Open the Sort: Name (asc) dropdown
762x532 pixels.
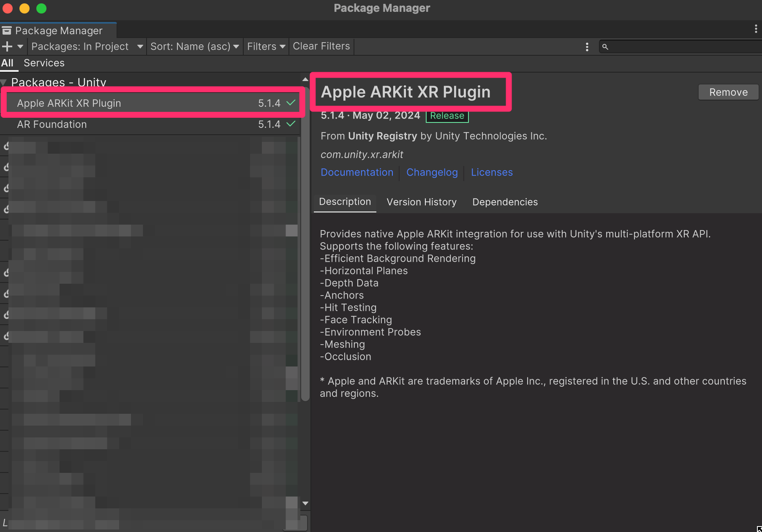(195, 46)
